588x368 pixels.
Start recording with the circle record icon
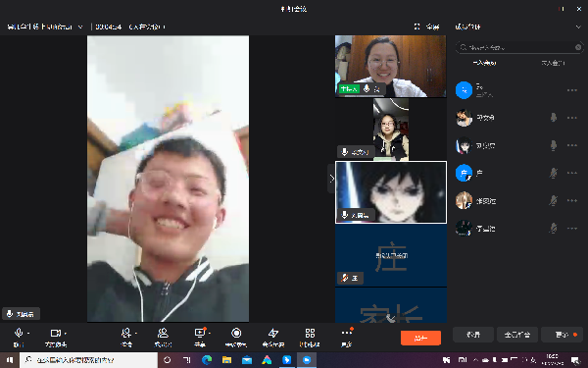[236, 333]
